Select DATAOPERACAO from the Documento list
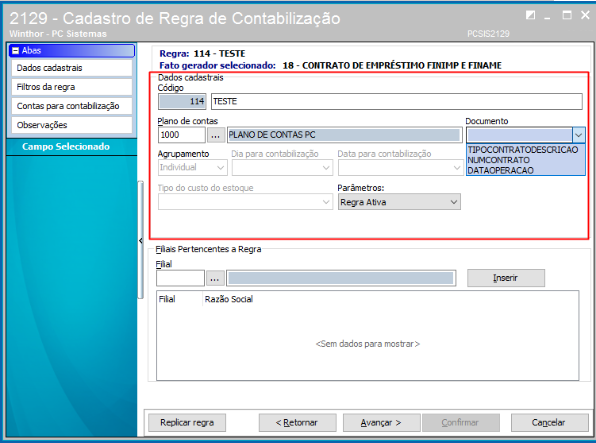Viewport: 596px width, 443px height. pyautogui.click(x=526, y=170)
